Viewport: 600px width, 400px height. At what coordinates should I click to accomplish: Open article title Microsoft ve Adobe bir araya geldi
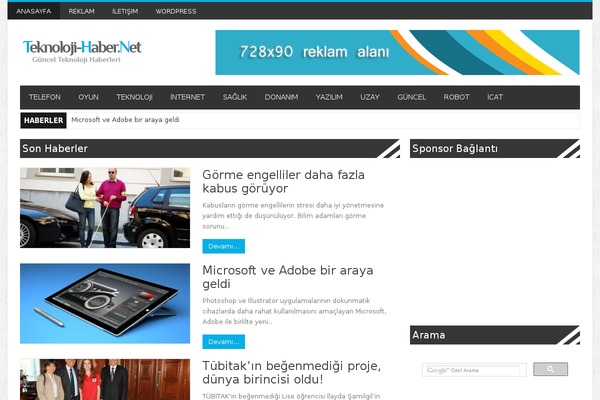pos(287,277)
